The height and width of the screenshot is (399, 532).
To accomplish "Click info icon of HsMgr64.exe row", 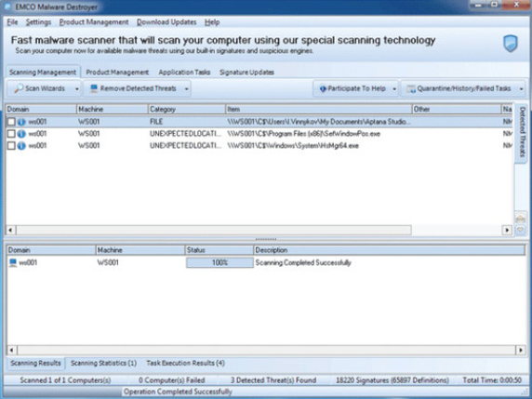I will [21, 146].
